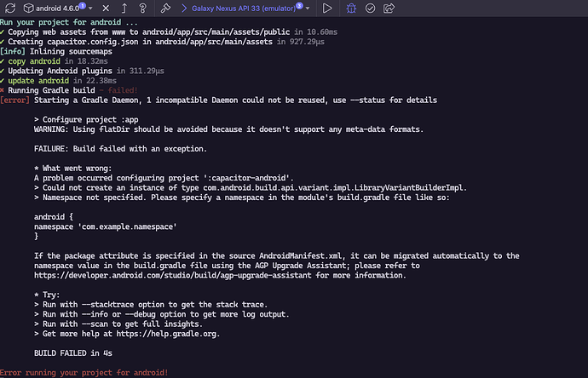Click the chevron icon before Galaxy Nexus
Viewport: 588px width, 378px height.
click(x=184, y=9)
